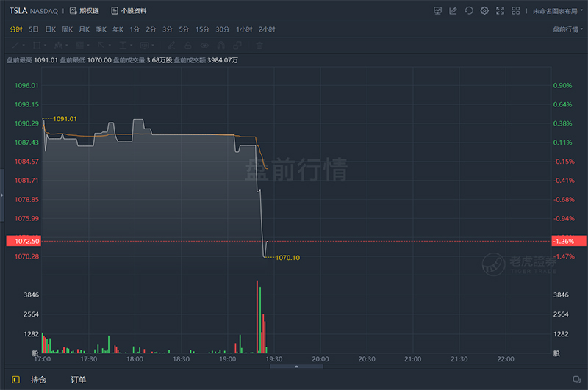Image resolution: width=588 pixels, height=390 pixels.
Task: Click the red -1.26% change label
Action: click(568, 241)
